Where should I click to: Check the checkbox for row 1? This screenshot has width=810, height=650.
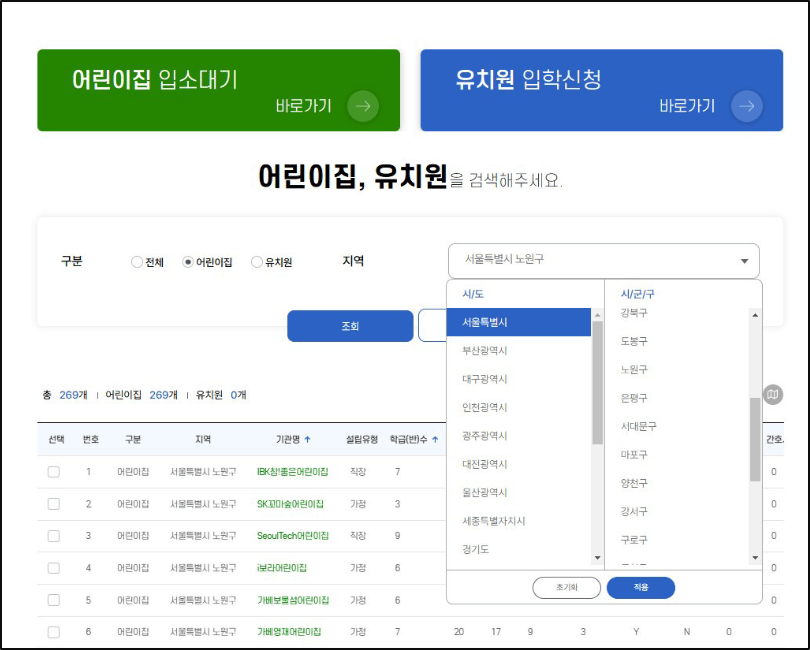(x=54, y=471)
